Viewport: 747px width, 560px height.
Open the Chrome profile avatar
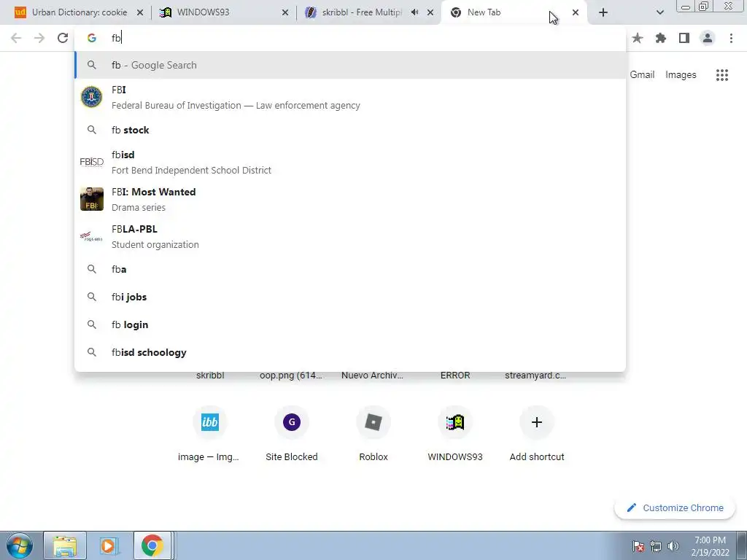[708, 38]
